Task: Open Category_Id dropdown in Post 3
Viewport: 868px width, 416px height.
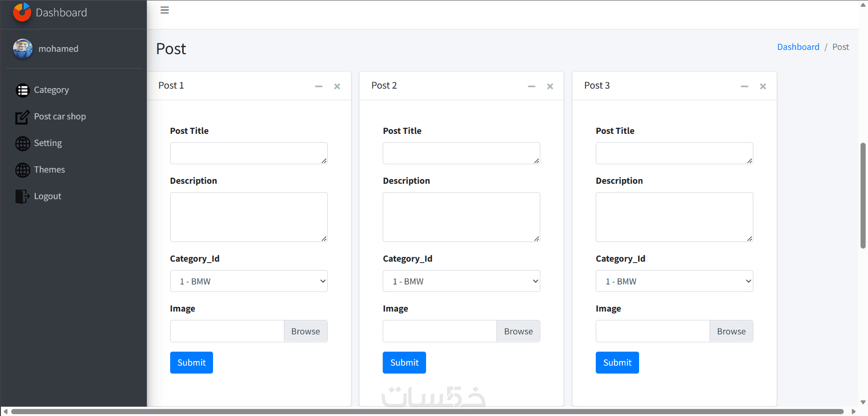Action: tap(674, 281)
